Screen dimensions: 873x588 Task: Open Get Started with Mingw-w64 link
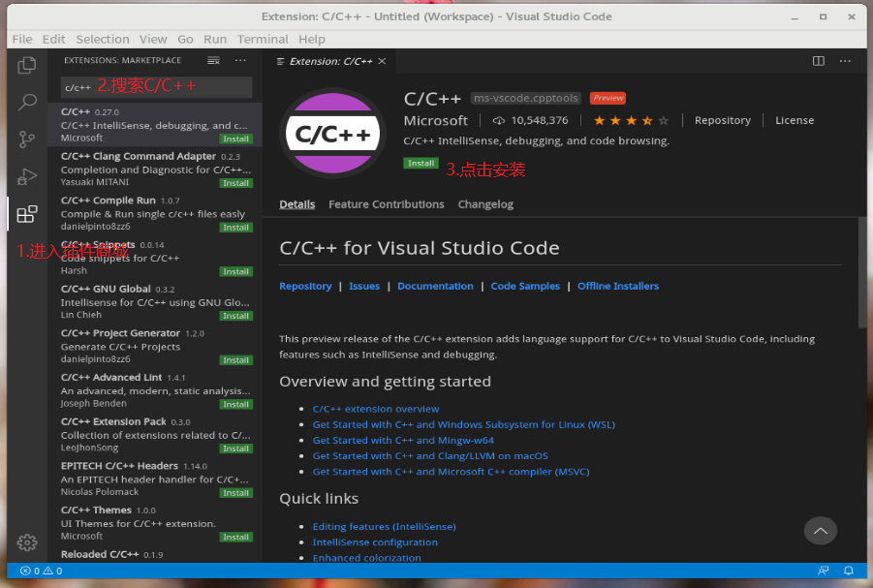click(403, 440)
